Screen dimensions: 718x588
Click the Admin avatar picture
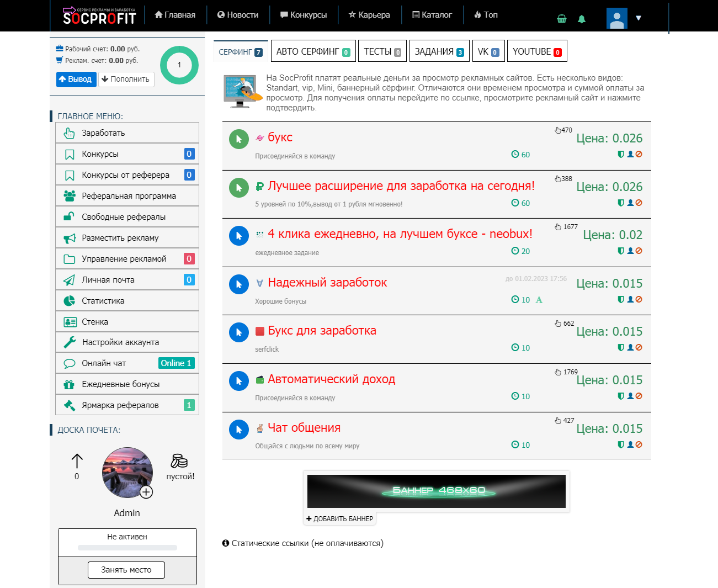pyautogui.click(x=127, y=473)
